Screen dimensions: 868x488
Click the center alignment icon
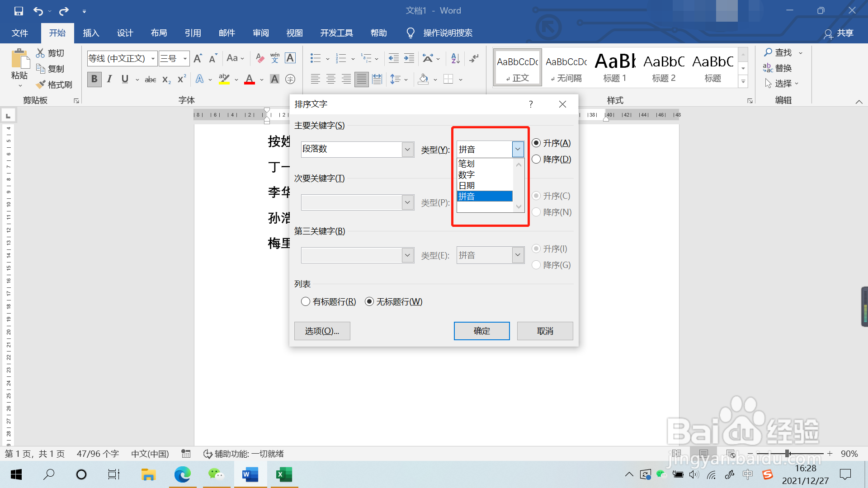[331, 79]
